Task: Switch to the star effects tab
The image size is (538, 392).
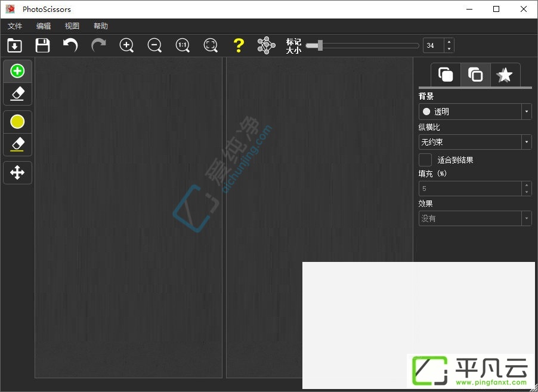Action: point(505,75)
